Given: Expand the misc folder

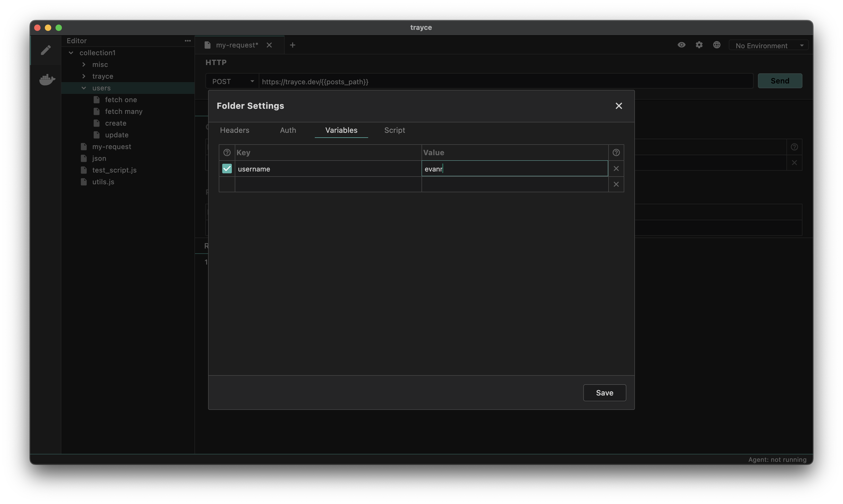Looking at the screenshot, I should tap(84, 65).
